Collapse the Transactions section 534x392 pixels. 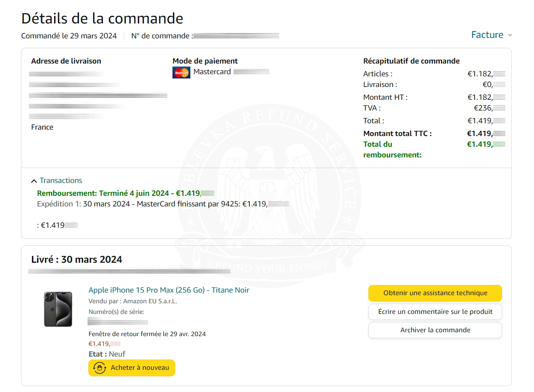pos(56,180)
